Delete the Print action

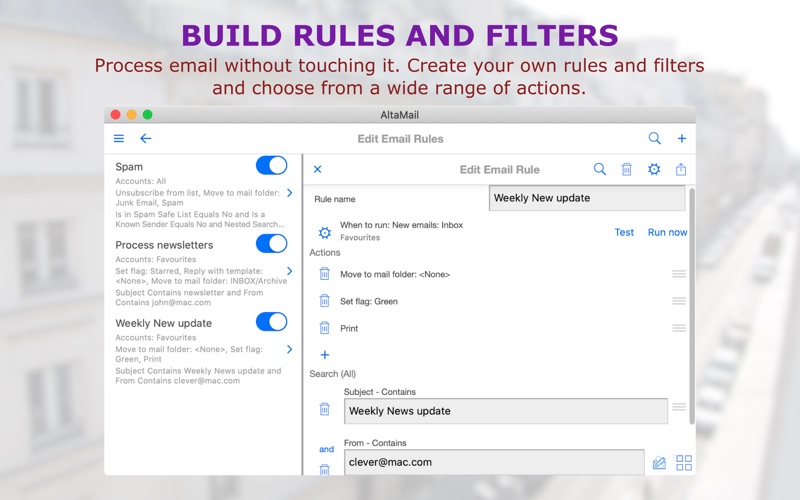tap(324, 328)
